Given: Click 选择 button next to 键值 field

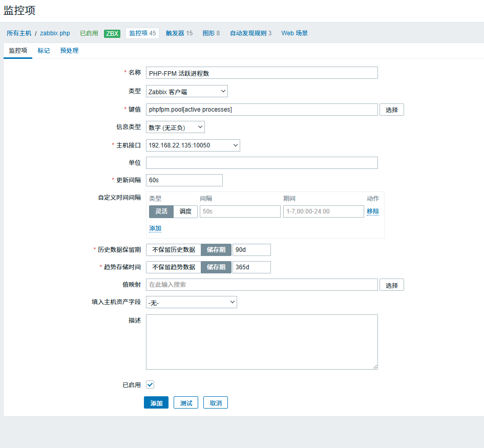Looking at the screenshot, I should tap(391, 110).
